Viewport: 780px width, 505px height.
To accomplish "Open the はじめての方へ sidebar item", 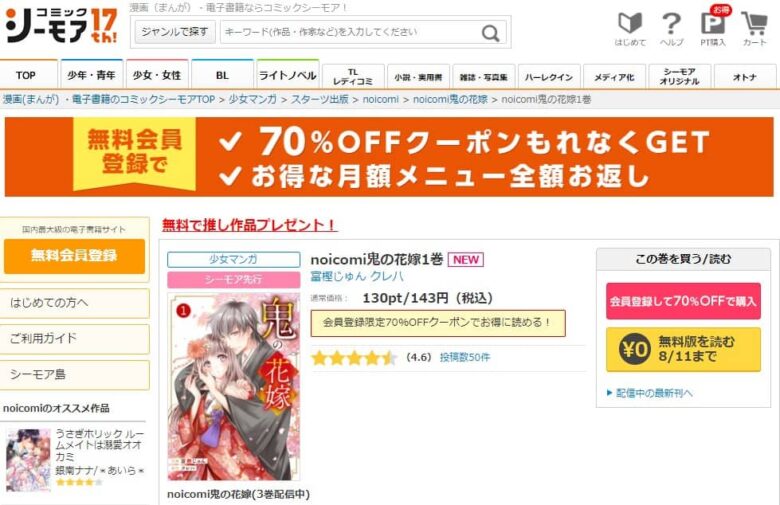I will pos(75,303).
